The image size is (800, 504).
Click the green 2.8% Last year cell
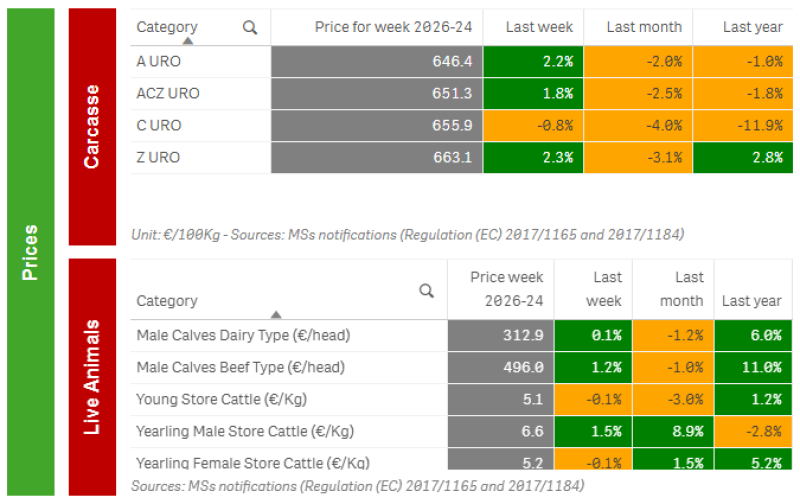pyautogui.click(x=743, y=158)
